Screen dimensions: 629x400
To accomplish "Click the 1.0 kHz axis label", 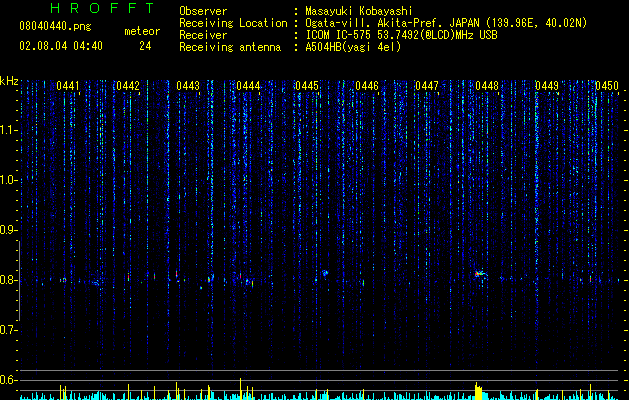I will (x=8, y=180).
